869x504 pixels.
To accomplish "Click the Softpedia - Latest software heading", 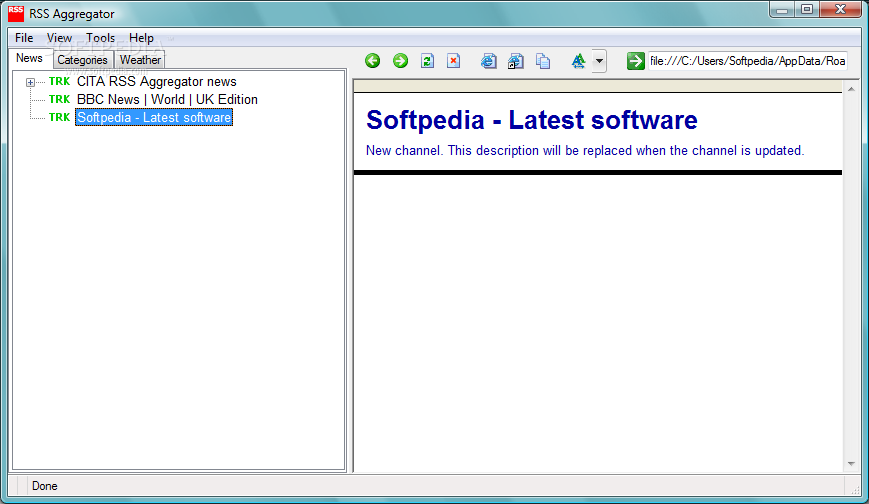I will pos(531,120).
